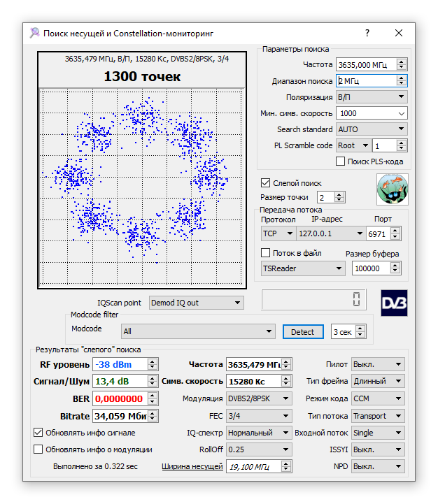Toggle Обновлять инфо о модуляции checkbox
This screenshot has height=504, width=438.
[38, 449]
